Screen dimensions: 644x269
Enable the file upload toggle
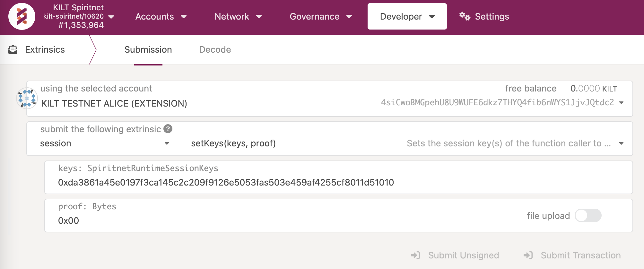coord(588,215)
